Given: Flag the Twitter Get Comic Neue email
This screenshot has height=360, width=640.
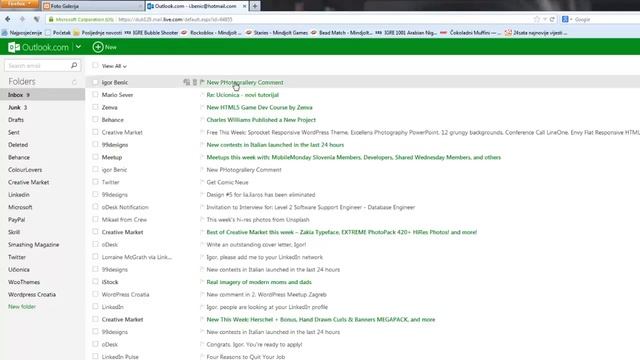Looking at the screenshot, I should click(202, 182).
